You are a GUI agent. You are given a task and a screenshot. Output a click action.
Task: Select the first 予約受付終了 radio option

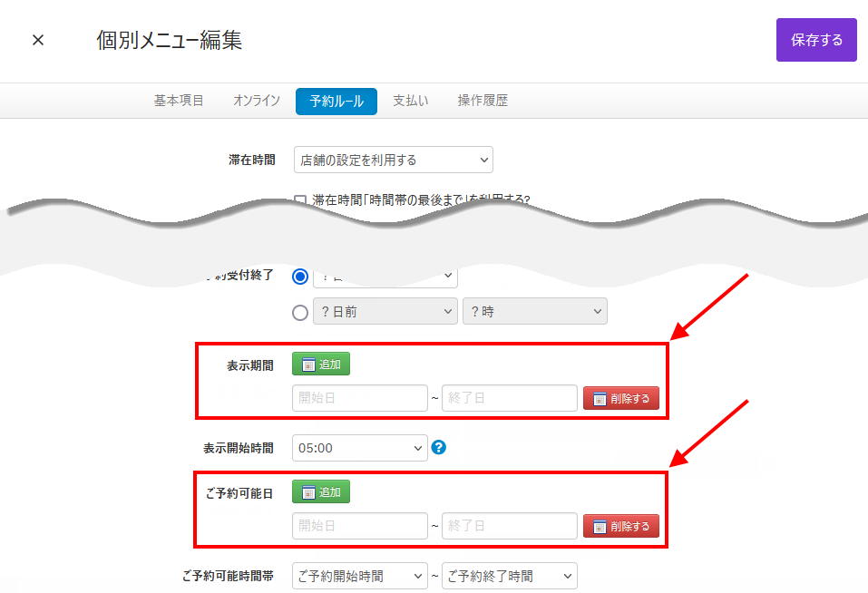click(300, 276)
